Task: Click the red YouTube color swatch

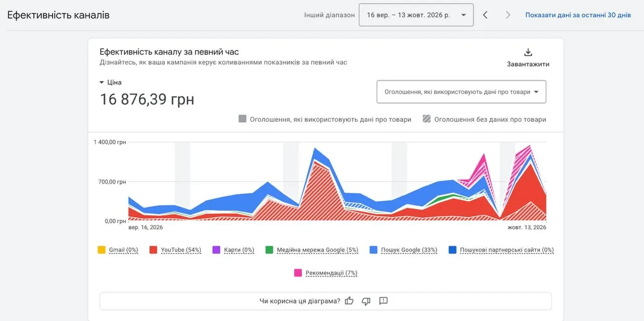Action: [x=153, y=250]
